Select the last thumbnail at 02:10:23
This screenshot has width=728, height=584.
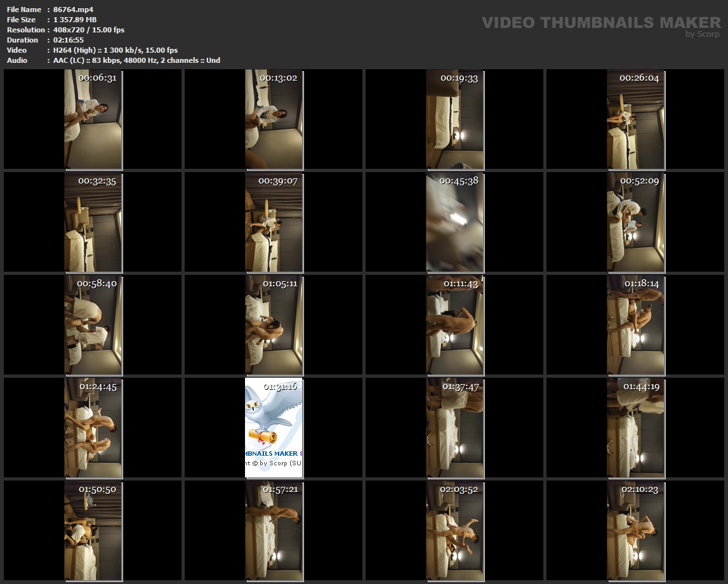pyautogui.click(x=635, y=531)
